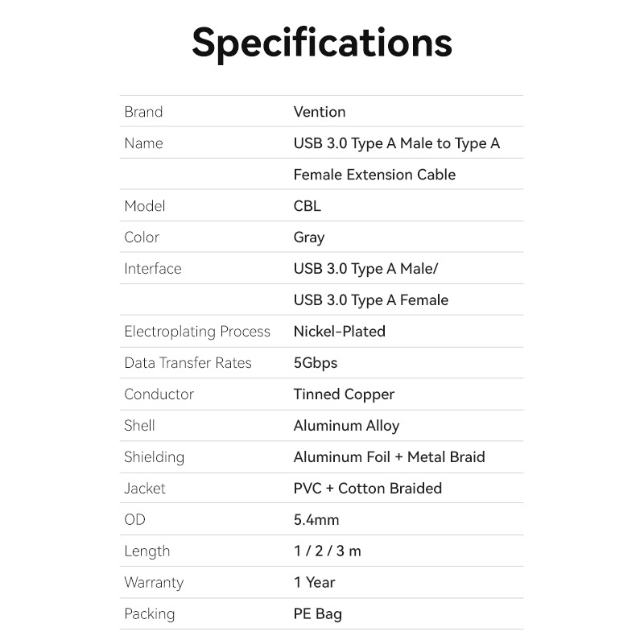Select the 5Gbps value
This screenshot has height=644, width=644.
(316, 363)
